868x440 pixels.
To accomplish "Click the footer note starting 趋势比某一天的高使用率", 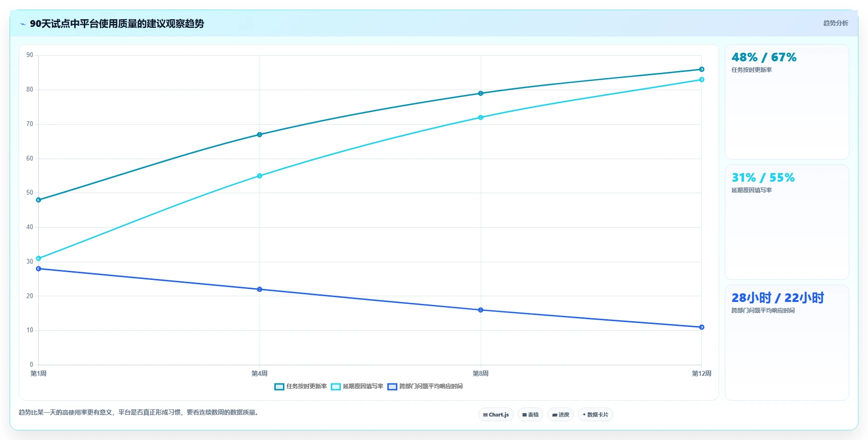I will coord(140,412).
